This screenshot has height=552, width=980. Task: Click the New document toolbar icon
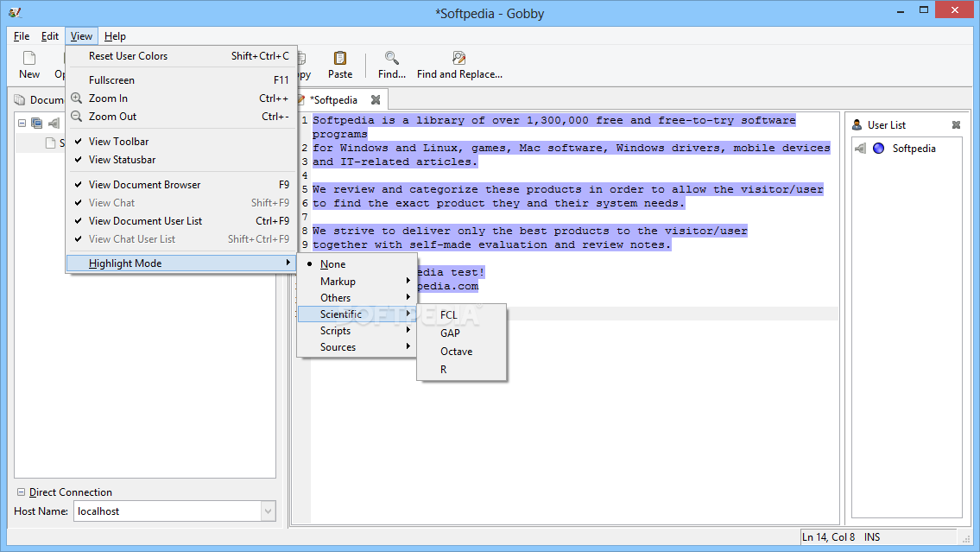(29, 58)
